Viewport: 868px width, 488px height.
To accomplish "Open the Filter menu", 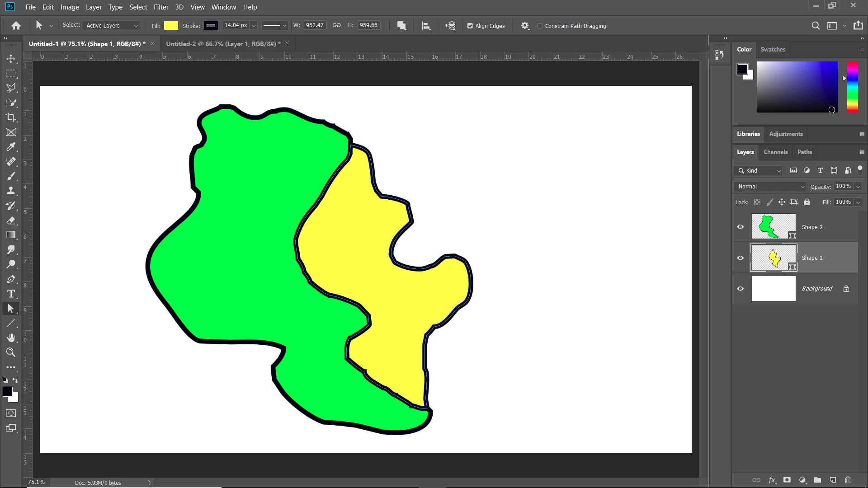I will [x=160, y=7].
